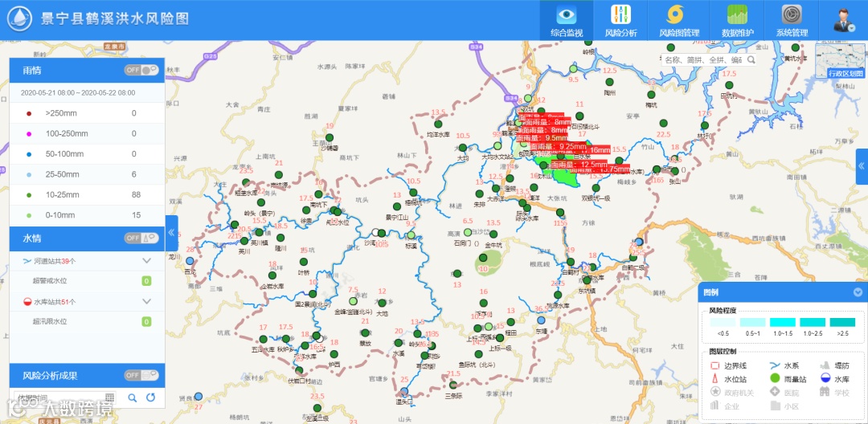Viewport: 868px width, 424px height.
Task: Click the search magnifier in map search box
Action: [751, 59]
